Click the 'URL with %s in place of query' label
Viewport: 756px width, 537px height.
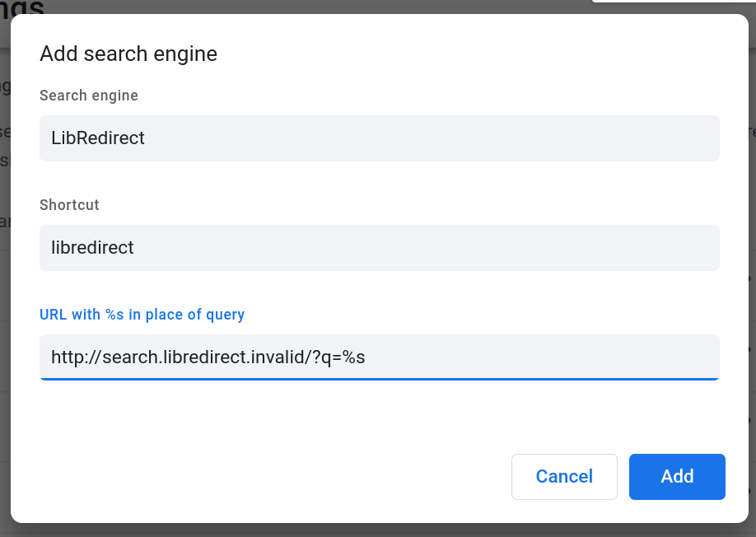[x=142, y=315]
